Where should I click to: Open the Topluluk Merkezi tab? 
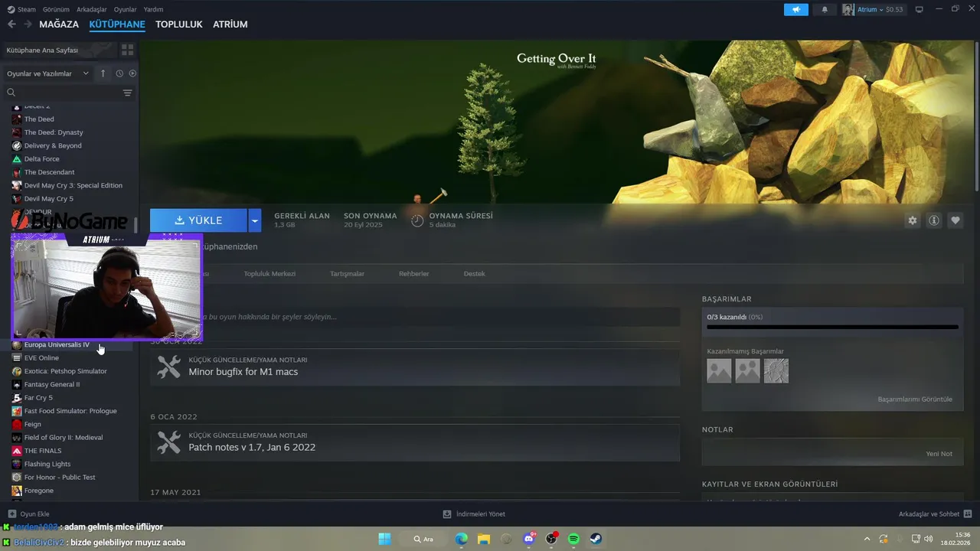[269, 274]
